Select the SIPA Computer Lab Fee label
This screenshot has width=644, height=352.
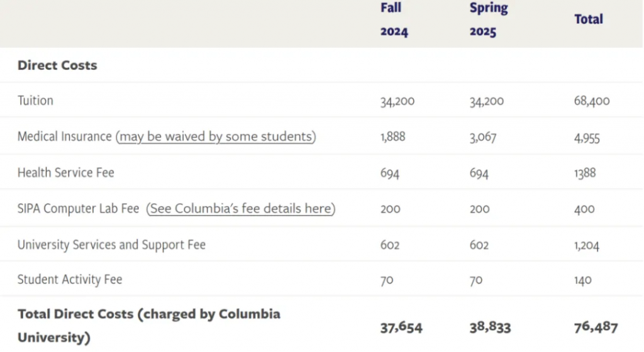(x=78, y=209)
